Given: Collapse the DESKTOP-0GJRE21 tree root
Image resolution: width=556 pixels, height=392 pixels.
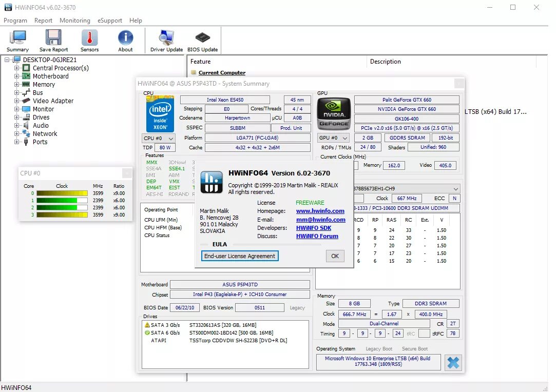Looking at the screenshot, I should [x=7, y=60].
